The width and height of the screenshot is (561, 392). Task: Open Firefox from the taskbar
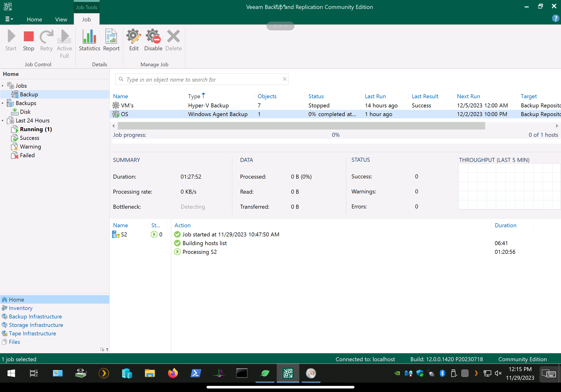[x=173, y=373]
